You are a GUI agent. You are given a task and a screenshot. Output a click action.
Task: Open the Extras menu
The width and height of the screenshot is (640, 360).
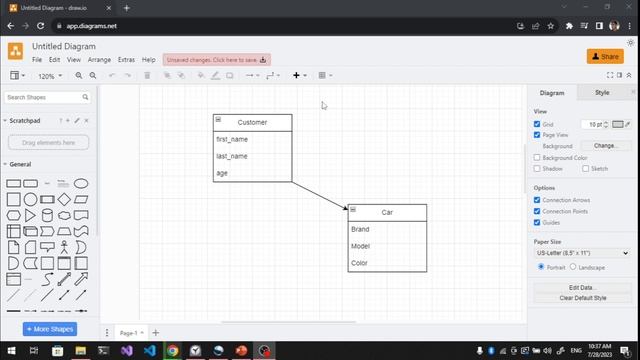tap(126, 60)
